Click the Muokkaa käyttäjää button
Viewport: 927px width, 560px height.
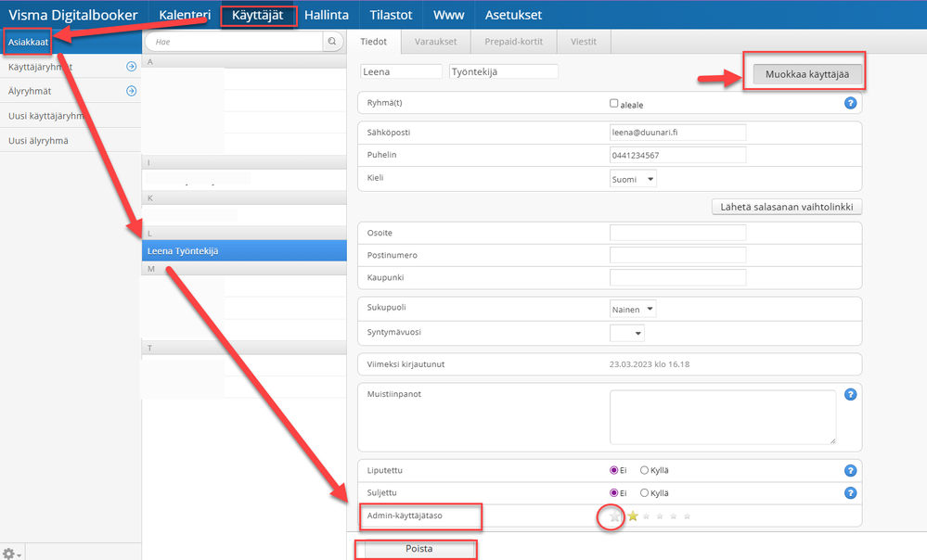click(807, 74)
